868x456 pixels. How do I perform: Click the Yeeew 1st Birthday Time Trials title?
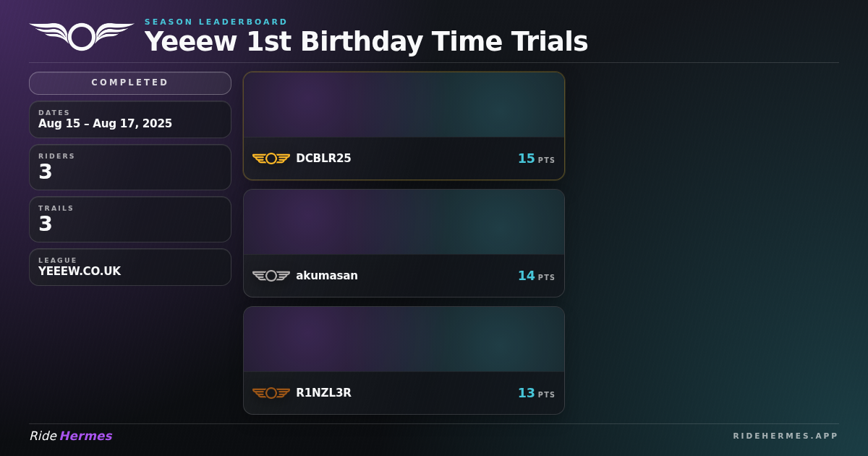click(x=366, y=42)
